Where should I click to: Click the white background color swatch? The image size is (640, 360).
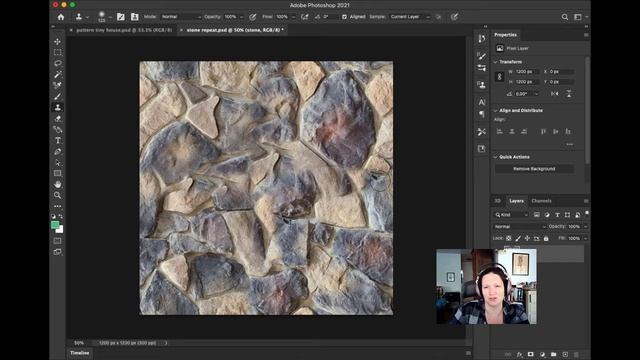point(60,230)
